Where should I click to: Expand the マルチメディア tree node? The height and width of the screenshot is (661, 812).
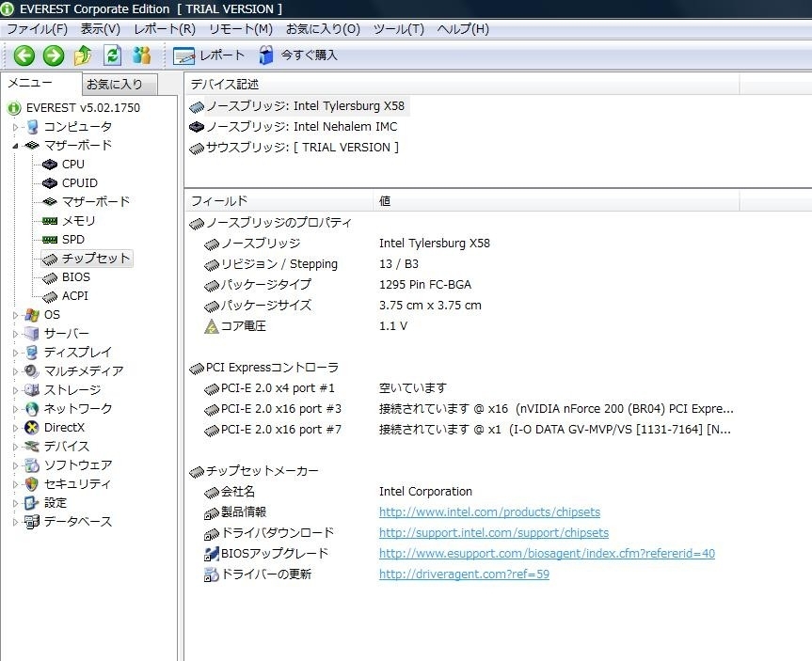(x=16, y=371)
